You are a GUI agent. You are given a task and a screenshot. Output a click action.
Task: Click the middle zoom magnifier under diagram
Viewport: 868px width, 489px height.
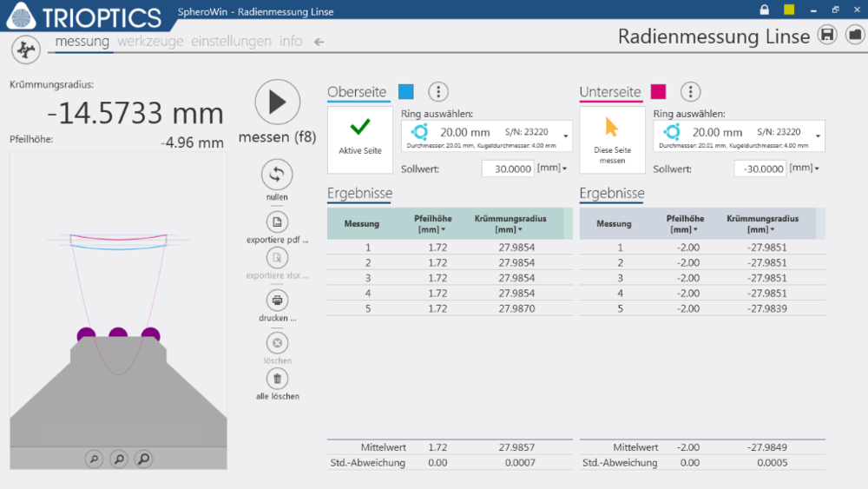click(x=119, y=459)
